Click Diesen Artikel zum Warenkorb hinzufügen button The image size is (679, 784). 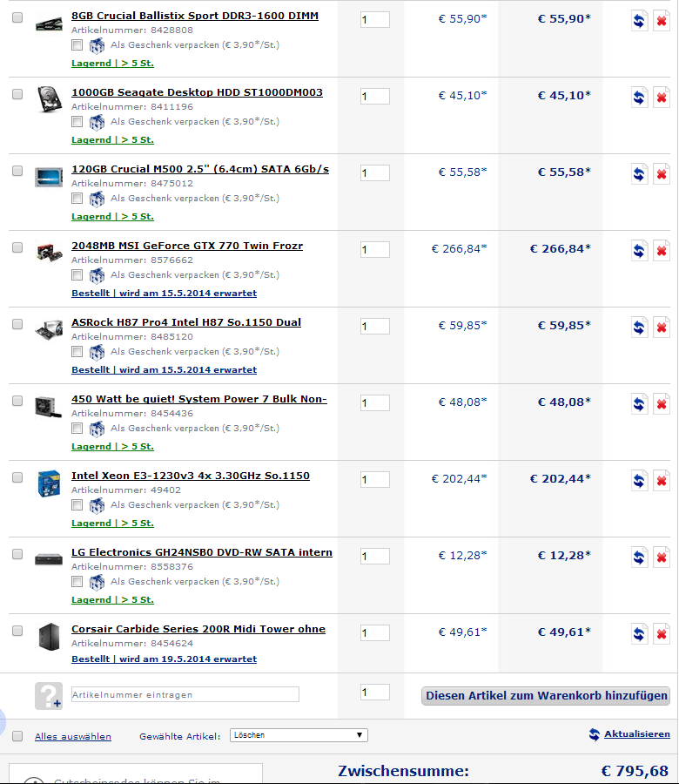click(x=546, y=695)
